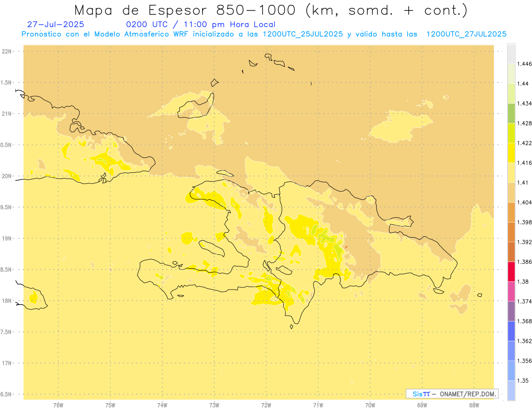Click the orange legend swatch between 1.398 and 1.404

(511, 212)
